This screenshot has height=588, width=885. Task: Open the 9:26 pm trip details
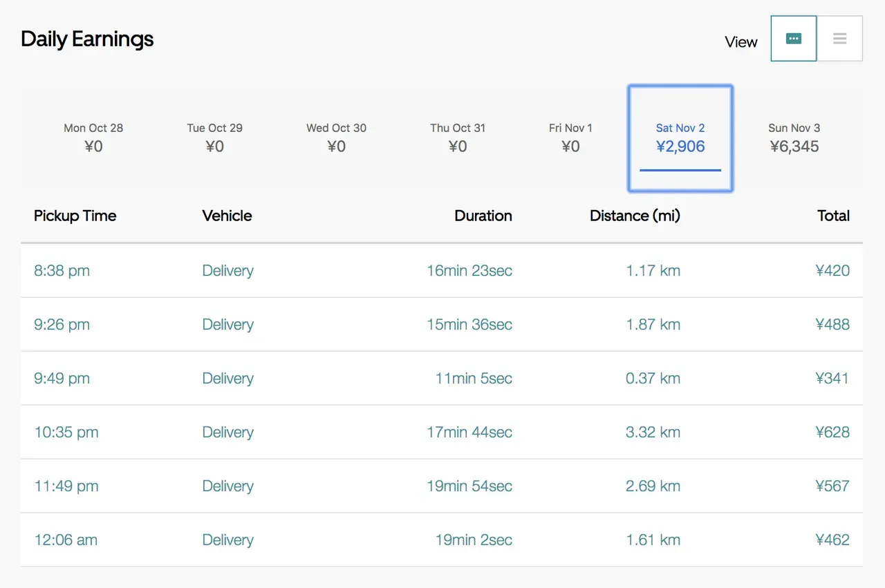pos(62,325)
